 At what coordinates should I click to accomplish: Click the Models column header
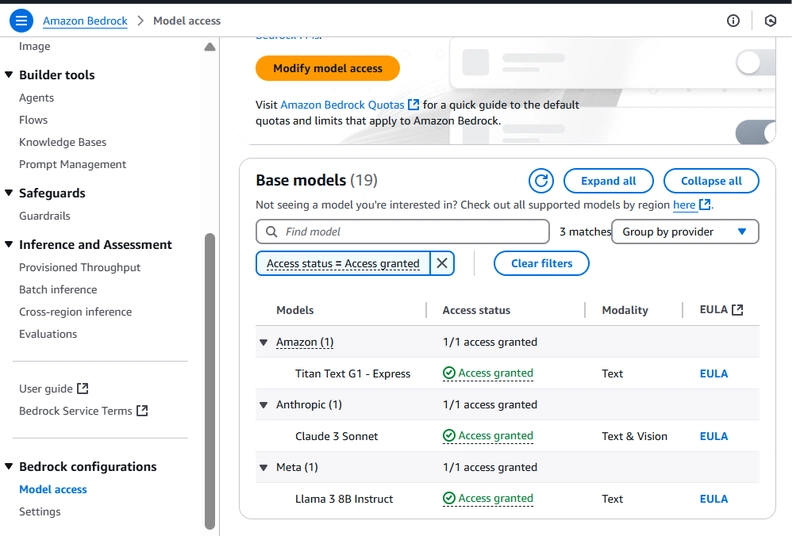coord(295,310)
